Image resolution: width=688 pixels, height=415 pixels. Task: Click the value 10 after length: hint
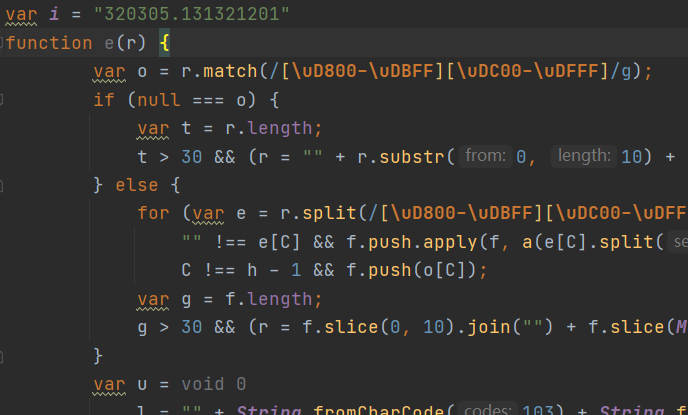pos(631,157)
